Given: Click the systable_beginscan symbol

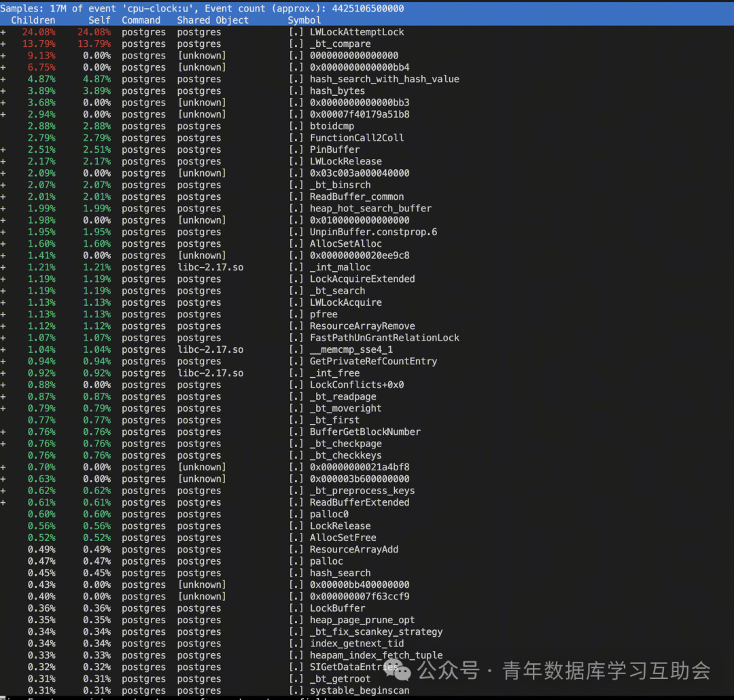Looking at the screenshot, I should click(x=360, y=690).
